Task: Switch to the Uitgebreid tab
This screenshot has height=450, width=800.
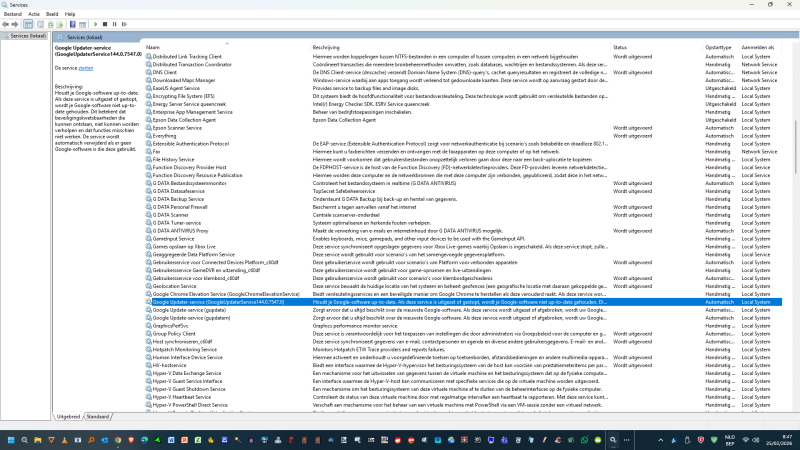Action: [x=68, y=416]
